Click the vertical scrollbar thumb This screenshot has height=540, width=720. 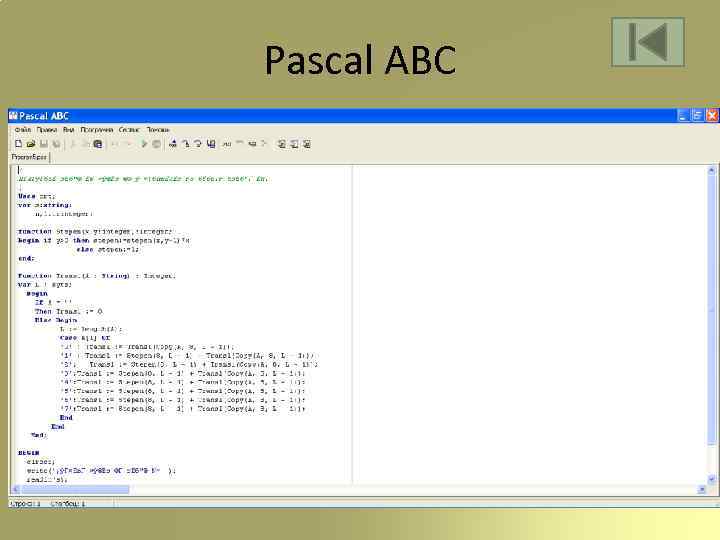[711, 310]
